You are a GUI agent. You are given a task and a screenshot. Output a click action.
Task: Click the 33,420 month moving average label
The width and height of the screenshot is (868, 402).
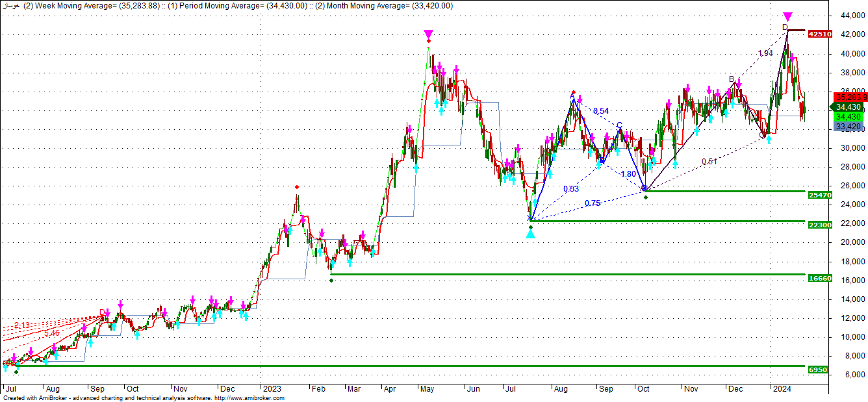(x=849, y=127)
